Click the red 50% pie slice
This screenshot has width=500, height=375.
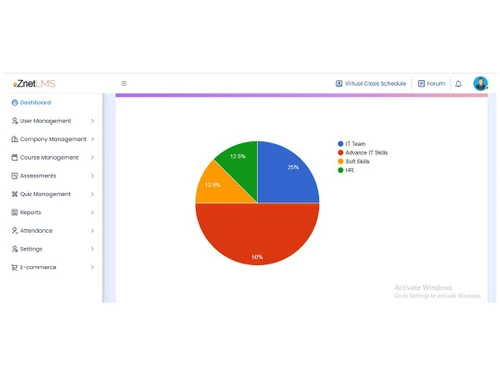[x=257, y=233]
